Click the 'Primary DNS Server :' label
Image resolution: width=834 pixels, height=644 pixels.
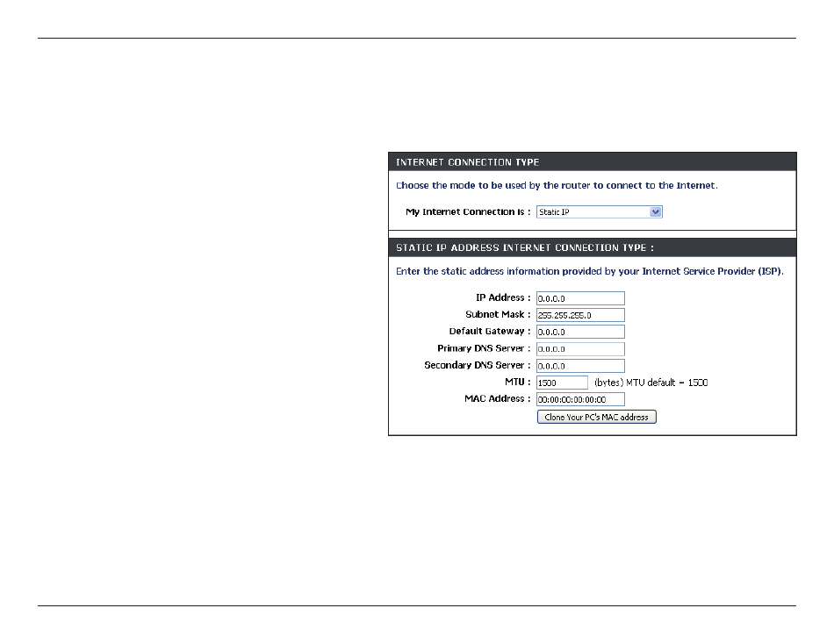(484, 348)
